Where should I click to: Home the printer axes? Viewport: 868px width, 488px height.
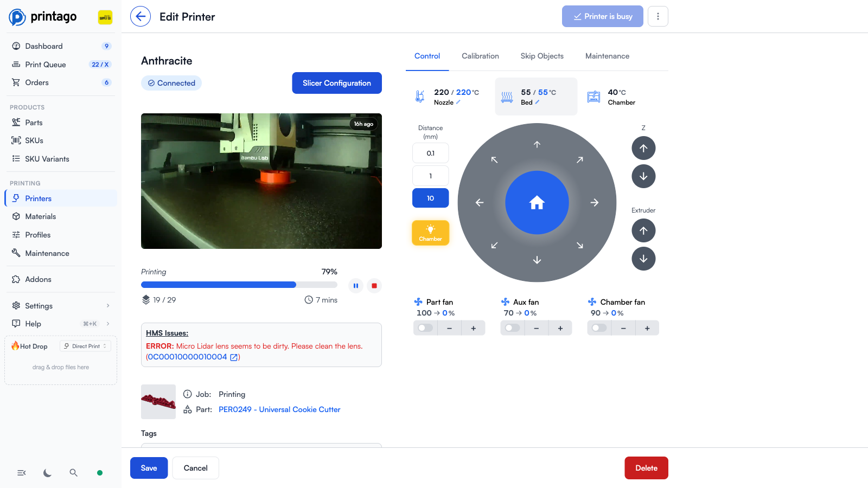(537, 203)
